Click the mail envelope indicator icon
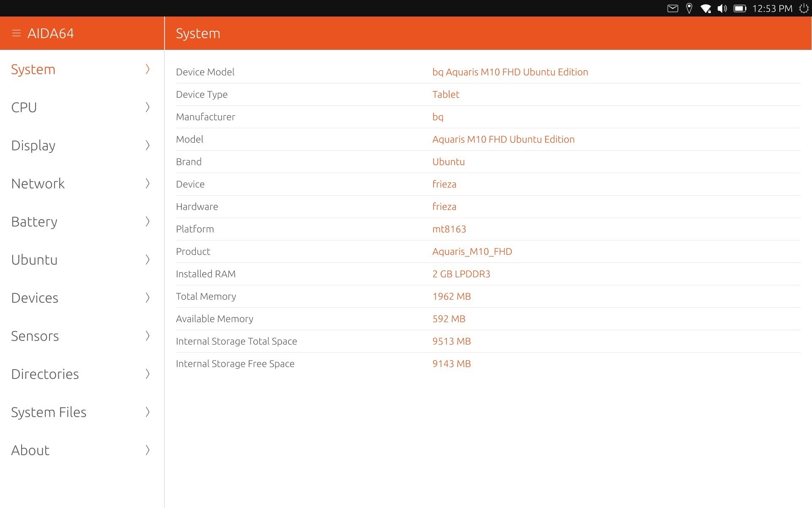The image size is (812, 508). (x=672, y=8)
